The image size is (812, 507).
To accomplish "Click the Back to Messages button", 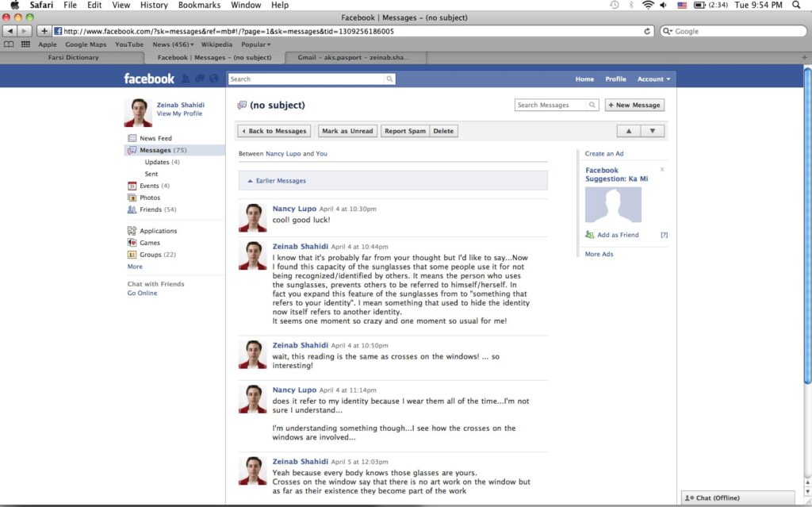I will 274,131.
